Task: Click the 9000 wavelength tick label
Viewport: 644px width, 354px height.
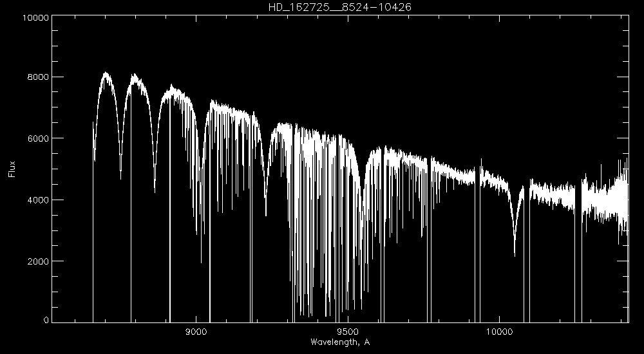Action: pos(196,332)
